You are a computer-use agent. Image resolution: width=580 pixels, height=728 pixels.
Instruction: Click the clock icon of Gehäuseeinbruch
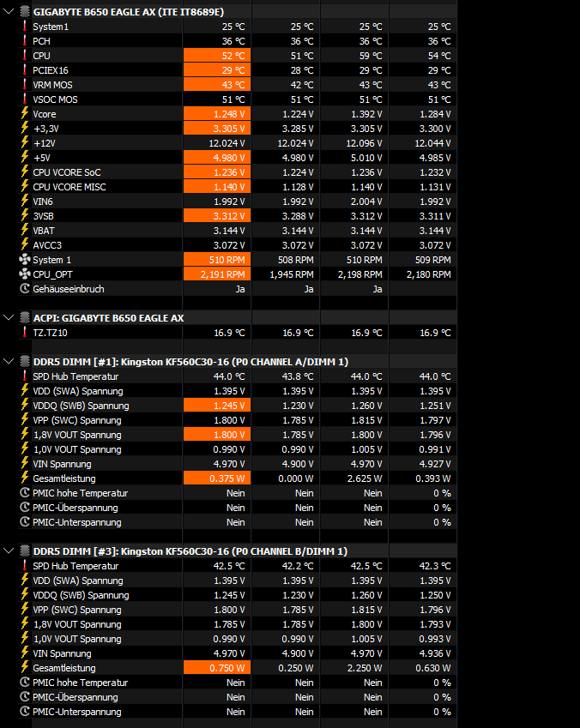coord(25,288)
